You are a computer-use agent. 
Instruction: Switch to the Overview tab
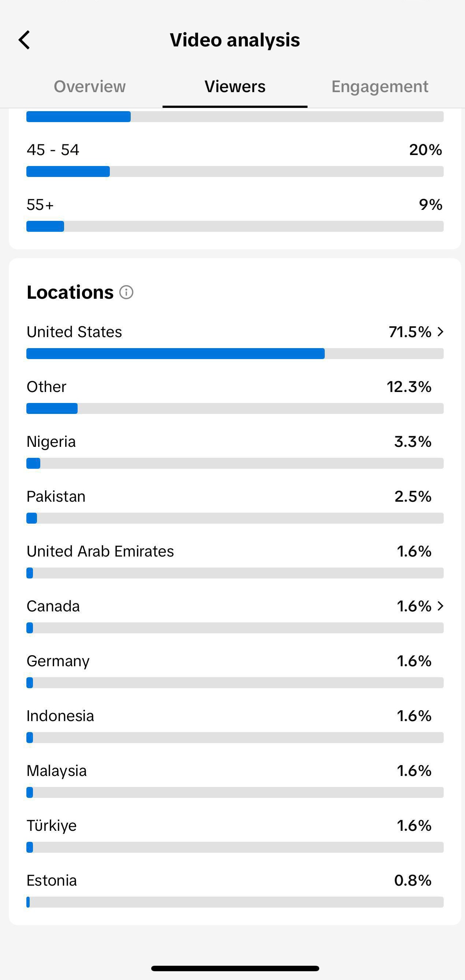click(89, 86)
